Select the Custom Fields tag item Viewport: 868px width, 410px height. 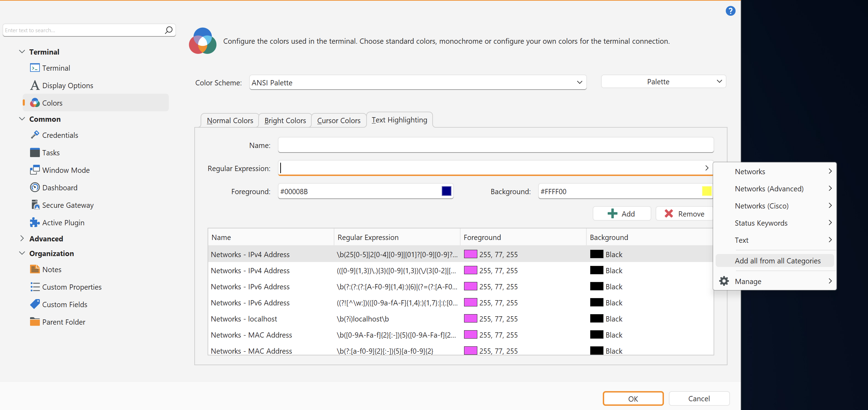pos(64,304)
